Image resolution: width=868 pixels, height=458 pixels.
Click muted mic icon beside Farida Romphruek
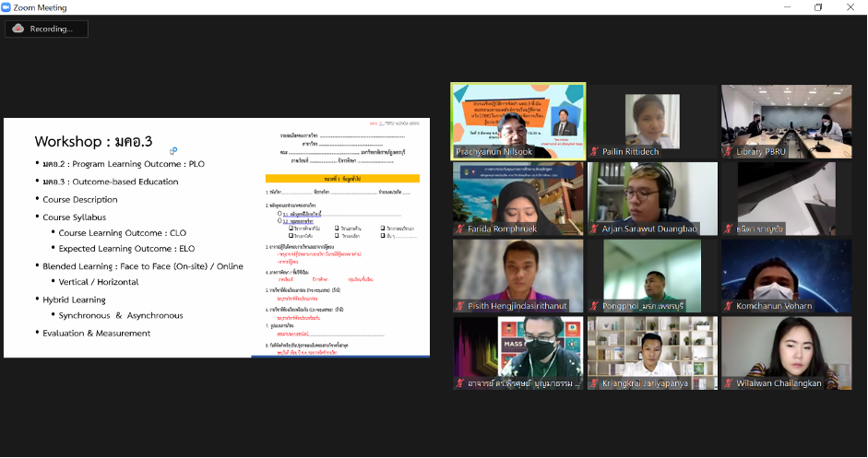[460, 229]
